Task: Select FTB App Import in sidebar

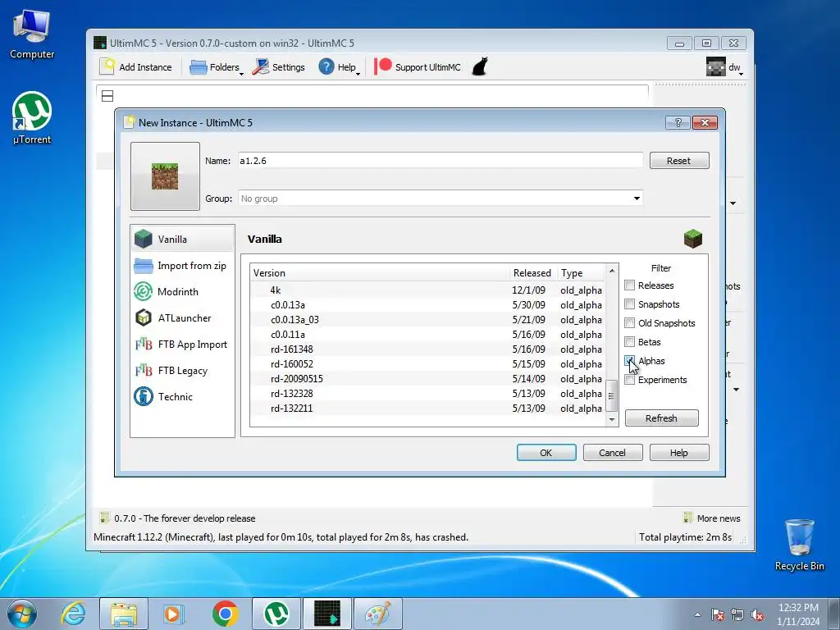Action: tap(183, 345)
